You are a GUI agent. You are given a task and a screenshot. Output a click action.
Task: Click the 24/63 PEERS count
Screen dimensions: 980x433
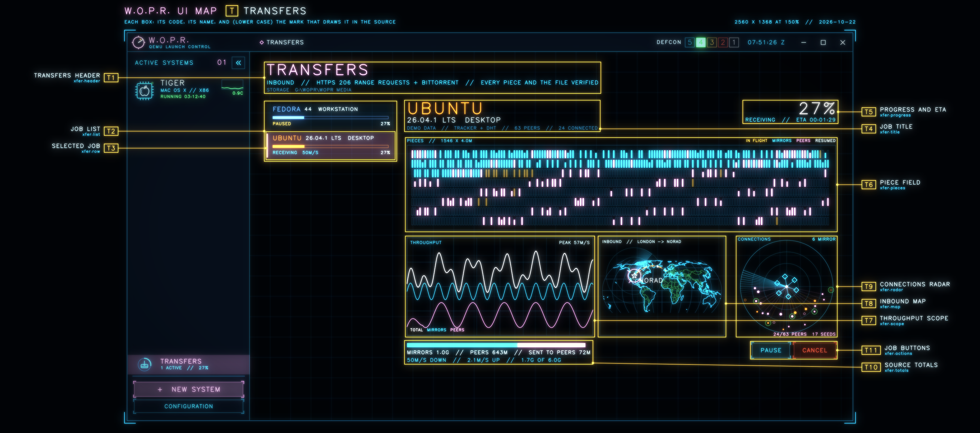coord(790,334)
